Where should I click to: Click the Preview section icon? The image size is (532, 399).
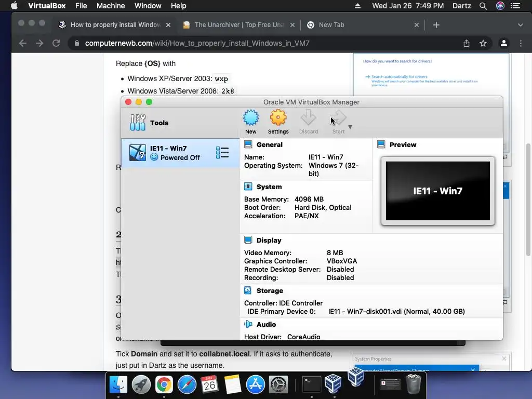(381, 144)
